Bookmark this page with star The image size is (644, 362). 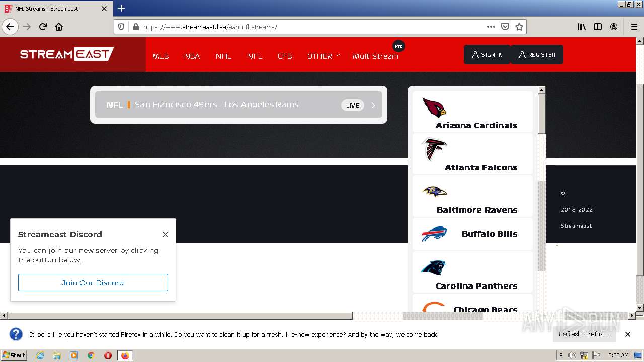click(x=519, y=27)
